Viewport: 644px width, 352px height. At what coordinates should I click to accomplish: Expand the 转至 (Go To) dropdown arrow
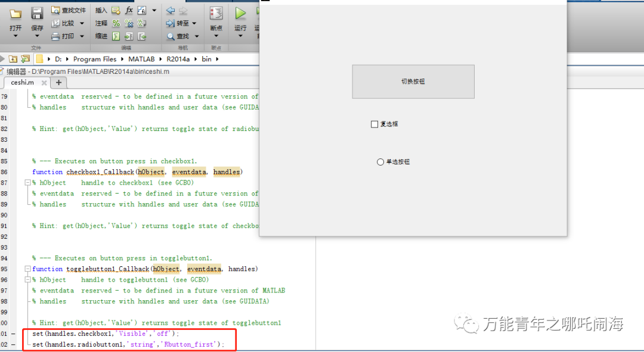click(x=194, y=23)
